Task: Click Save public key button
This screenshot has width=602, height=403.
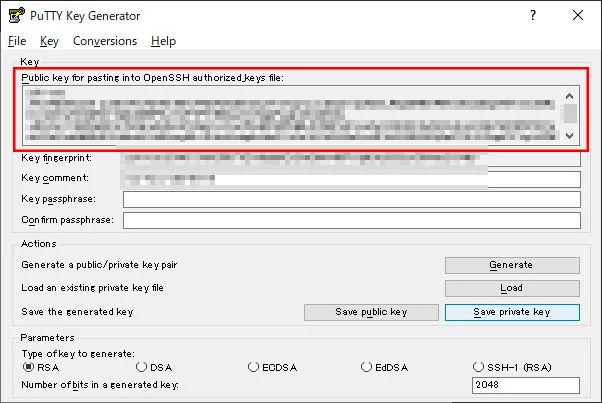Action: tap(371, 312)
